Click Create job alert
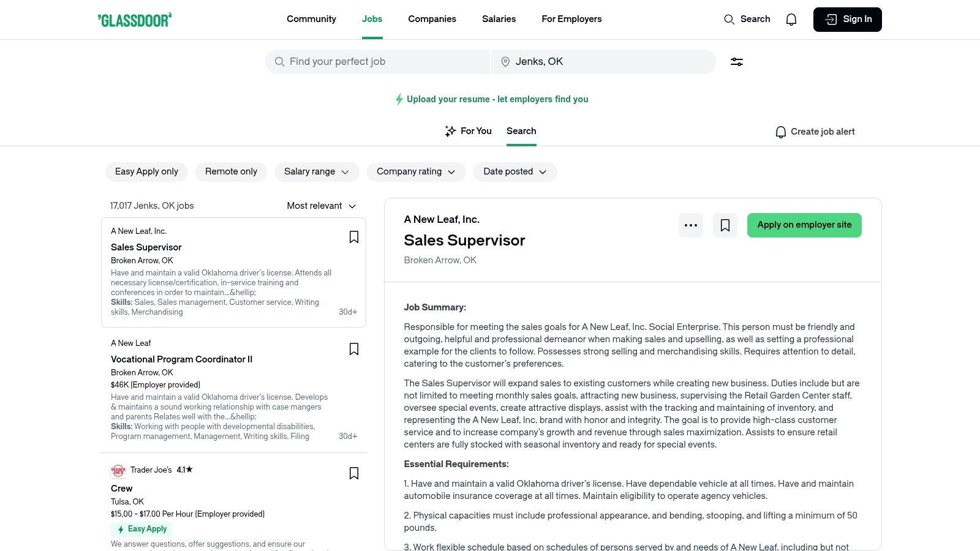The image size is (980, 551). point(815,132)
